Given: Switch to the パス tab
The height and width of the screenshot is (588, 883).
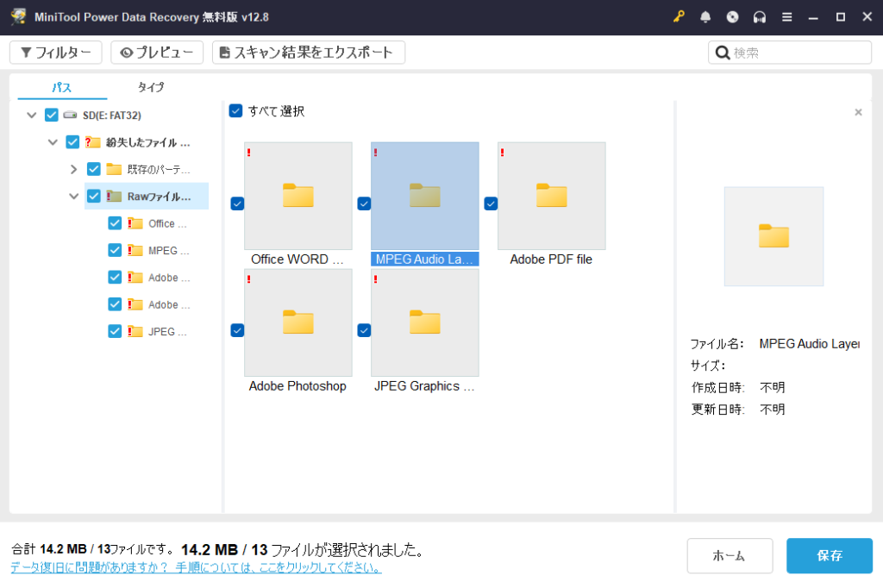Looking at the screenshot, I should click(61, 87).
